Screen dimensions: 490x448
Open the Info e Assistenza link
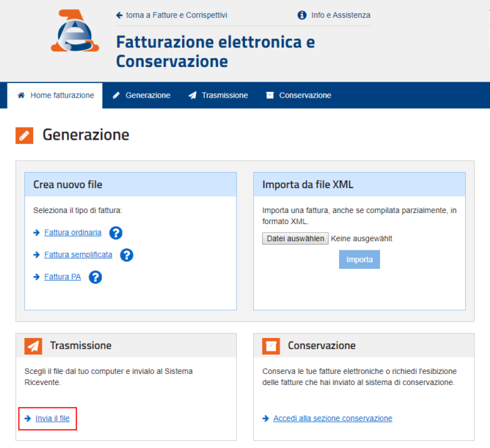tap(341, 15)
